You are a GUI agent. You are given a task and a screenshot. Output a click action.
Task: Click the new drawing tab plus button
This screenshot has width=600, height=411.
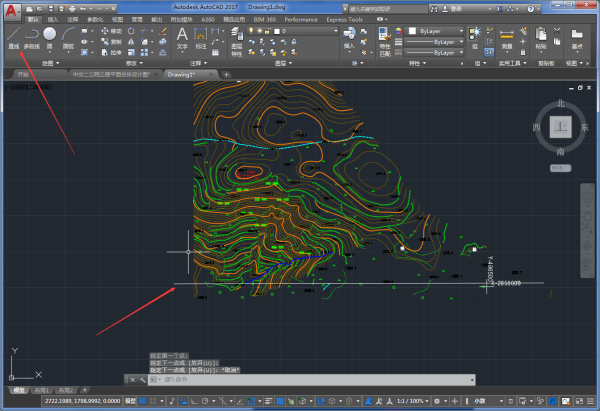click(226, 74)
